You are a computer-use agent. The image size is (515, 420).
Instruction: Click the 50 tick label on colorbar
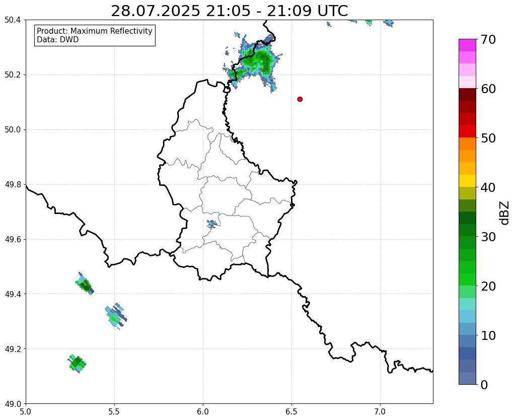coord(488,138)
